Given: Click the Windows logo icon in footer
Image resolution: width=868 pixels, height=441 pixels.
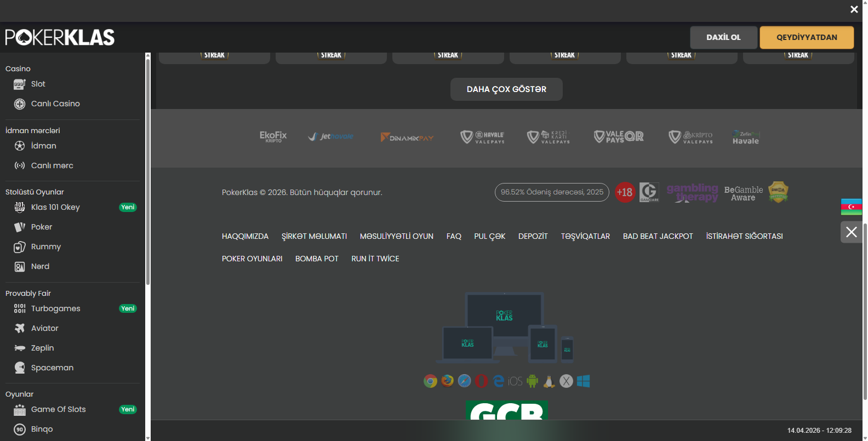Looking at the screenshot, I should tap(584, 381).
